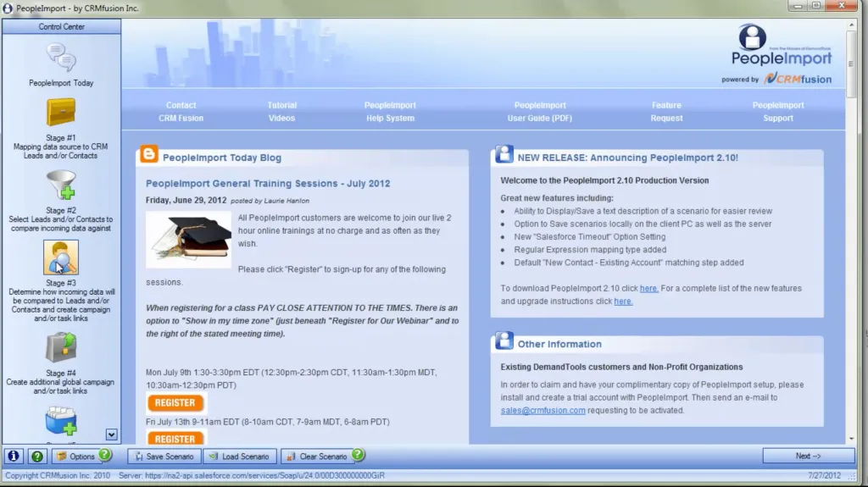Click the PeopleImport Today label
This screenshot has width=868, height=487.
coord(61,83)
